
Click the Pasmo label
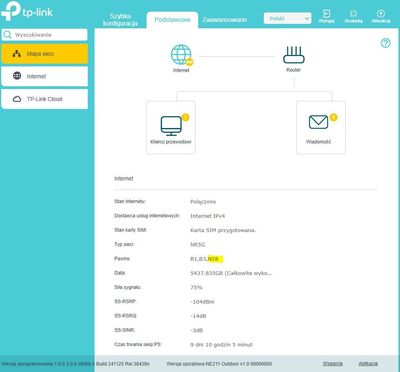tap(122, 258)
